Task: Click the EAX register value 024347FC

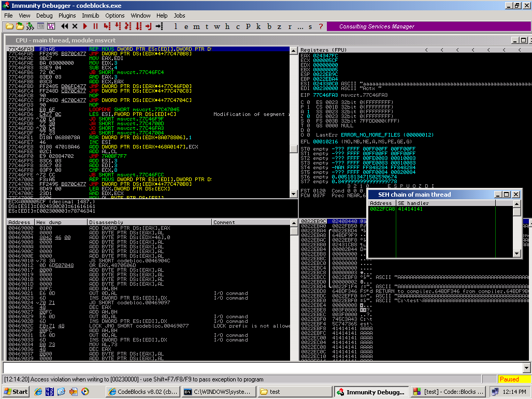Action: 325,56
